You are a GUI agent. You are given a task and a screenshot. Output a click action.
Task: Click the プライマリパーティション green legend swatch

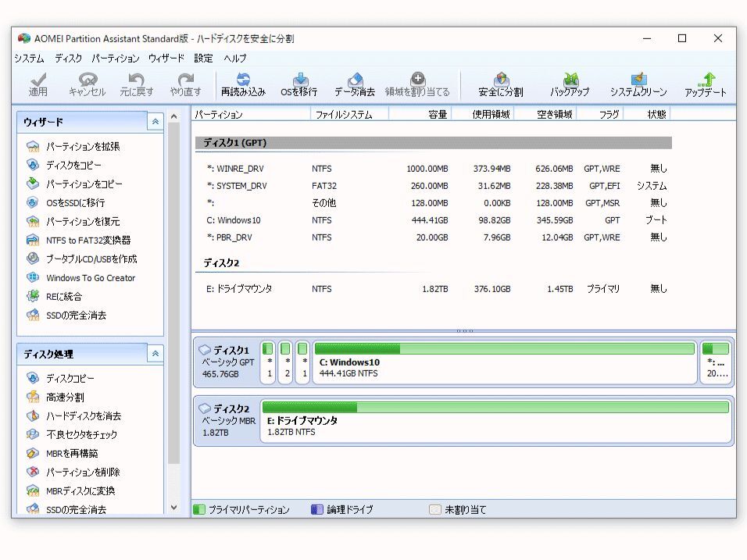(x=199, y=509)
